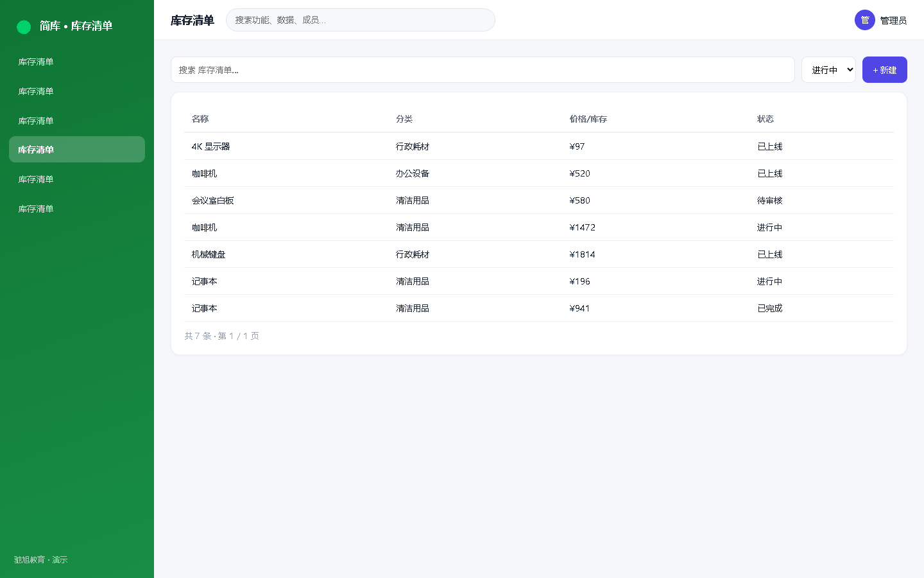Click the 简库 • 库存清单 brand title
The width and height of the screenshot is (924, 578).
click(76, 26)
